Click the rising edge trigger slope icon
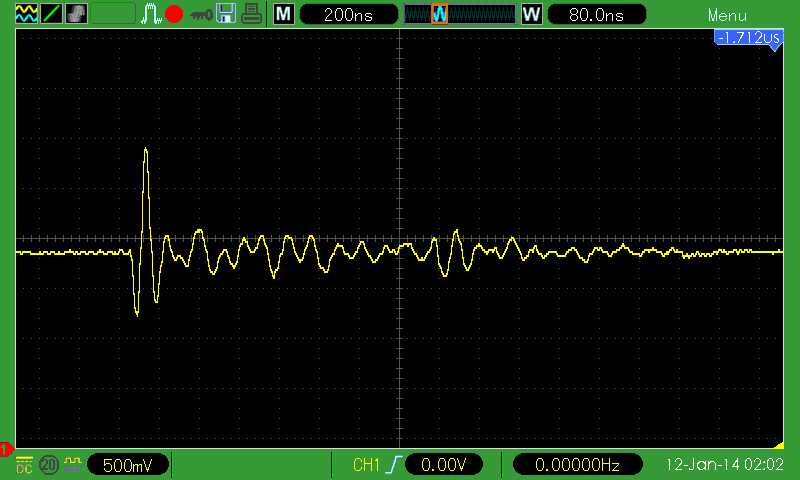Viewport: 800px width, 480px height. pos(394,465)
